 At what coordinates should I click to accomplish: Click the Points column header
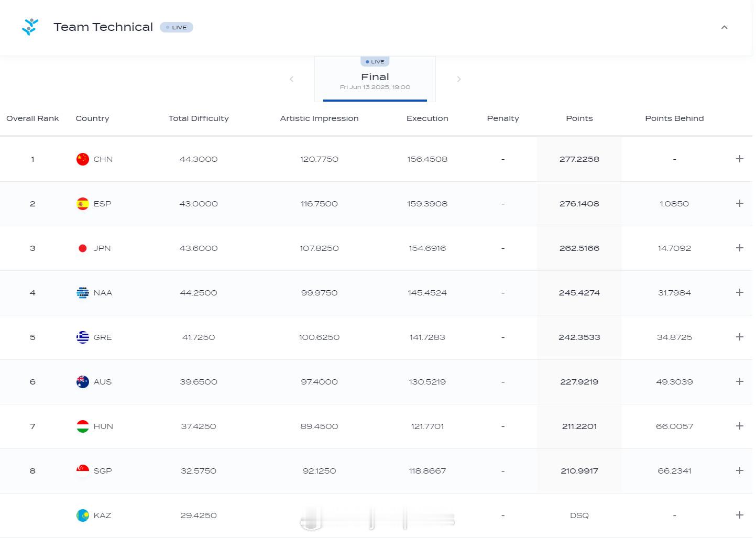click(579, 118)
